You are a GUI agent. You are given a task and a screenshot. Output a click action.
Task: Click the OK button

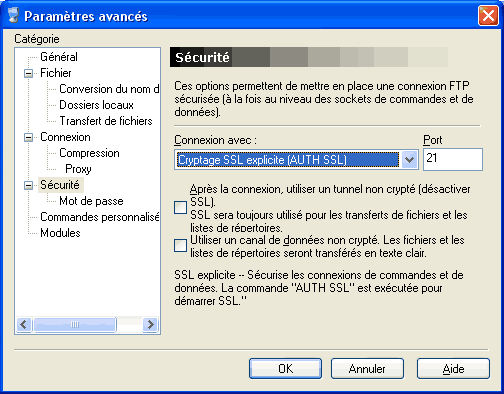click(285, 369)
